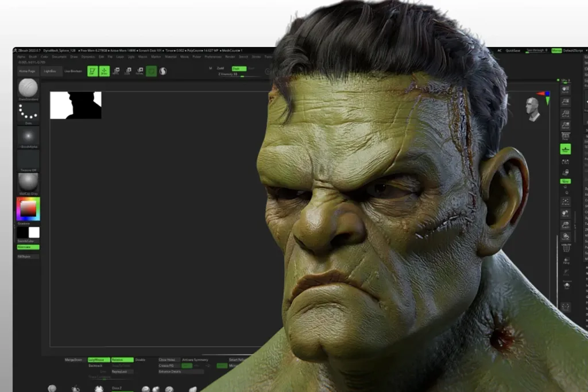The height and width of the screenshot is (392, 588).
Task: Pick a color in the color picker square
Action: [28, 208]
